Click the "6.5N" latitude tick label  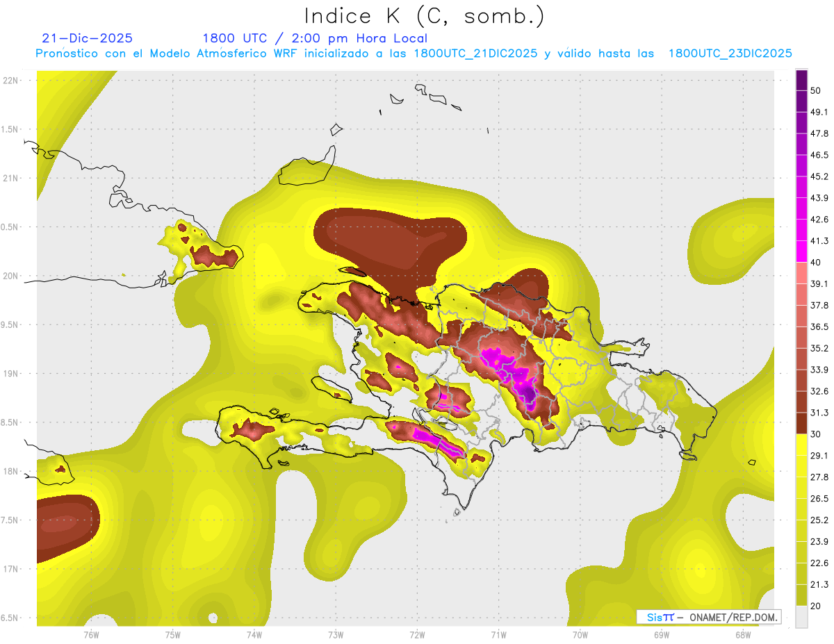click(x=10, y=618)
